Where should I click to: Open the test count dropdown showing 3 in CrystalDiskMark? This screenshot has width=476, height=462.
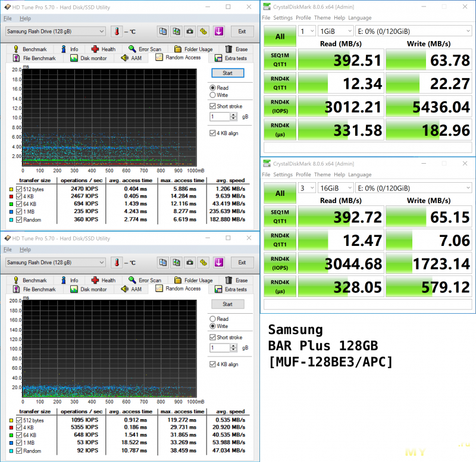307,188
